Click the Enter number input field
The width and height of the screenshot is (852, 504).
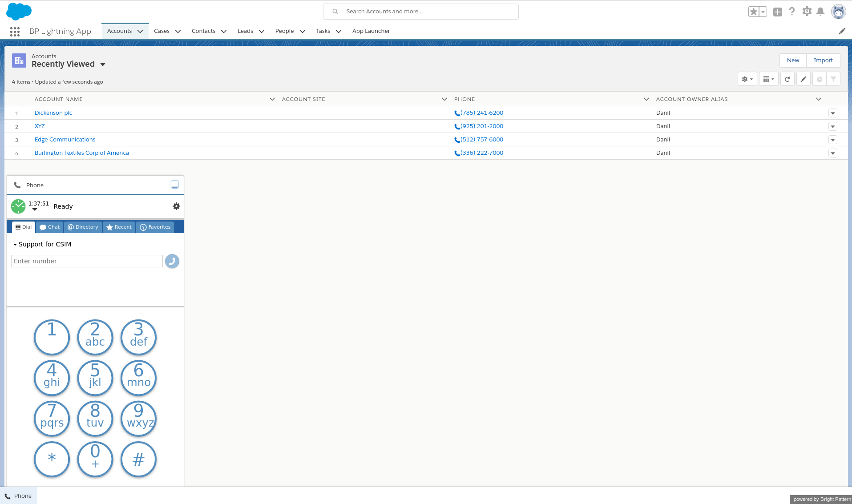(x=87, y=261)
